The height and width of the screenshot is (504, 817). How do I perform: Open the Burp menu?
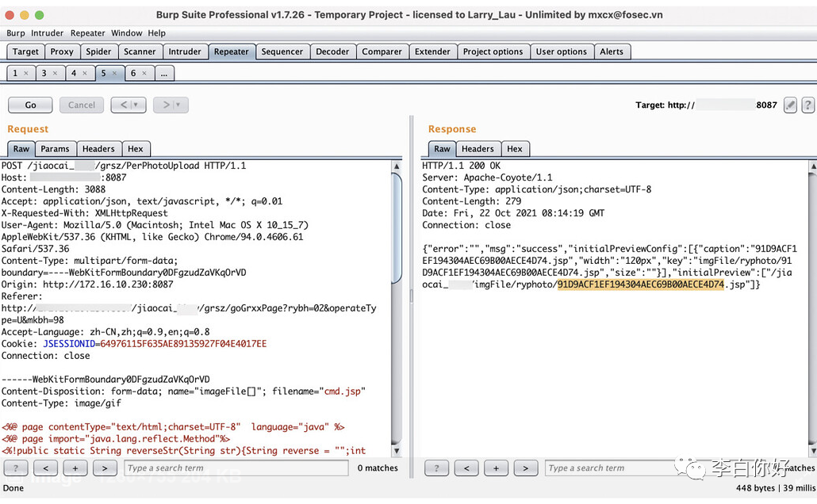(16, 32)
